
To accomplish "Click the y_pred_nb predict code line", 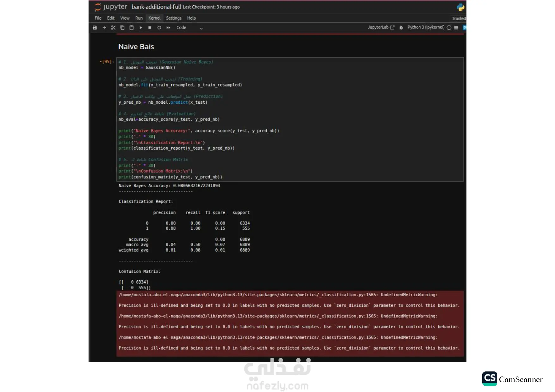I will click(163, 102).
